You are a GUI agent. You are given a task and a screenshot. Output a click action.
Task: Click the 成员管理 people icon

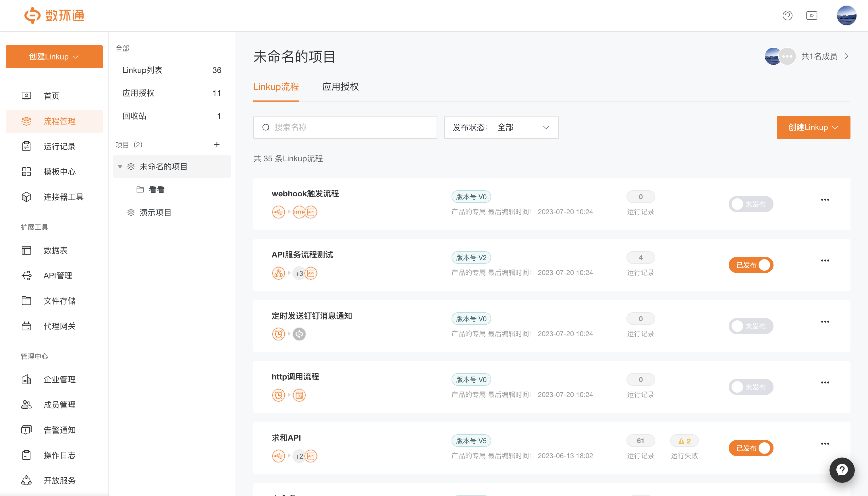click(26, 404)
